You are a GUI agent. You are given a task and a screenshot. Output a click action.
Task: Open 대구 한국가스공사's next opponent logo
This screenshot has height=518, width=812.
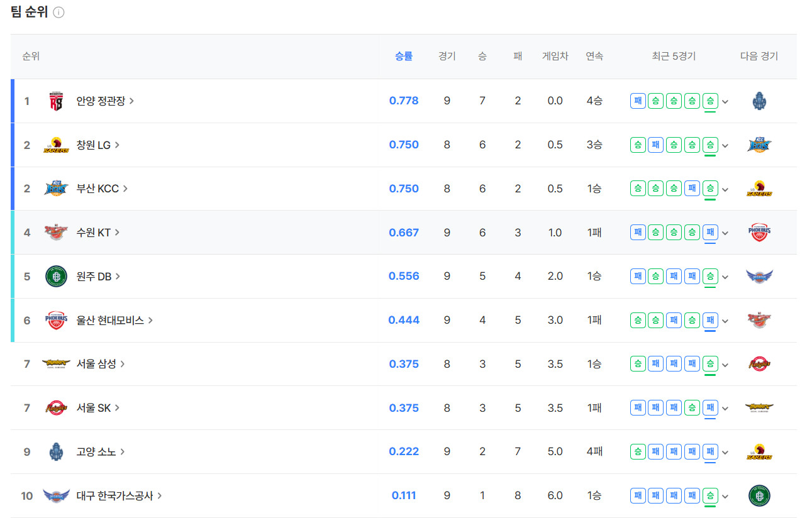click(x=759, y=495)
